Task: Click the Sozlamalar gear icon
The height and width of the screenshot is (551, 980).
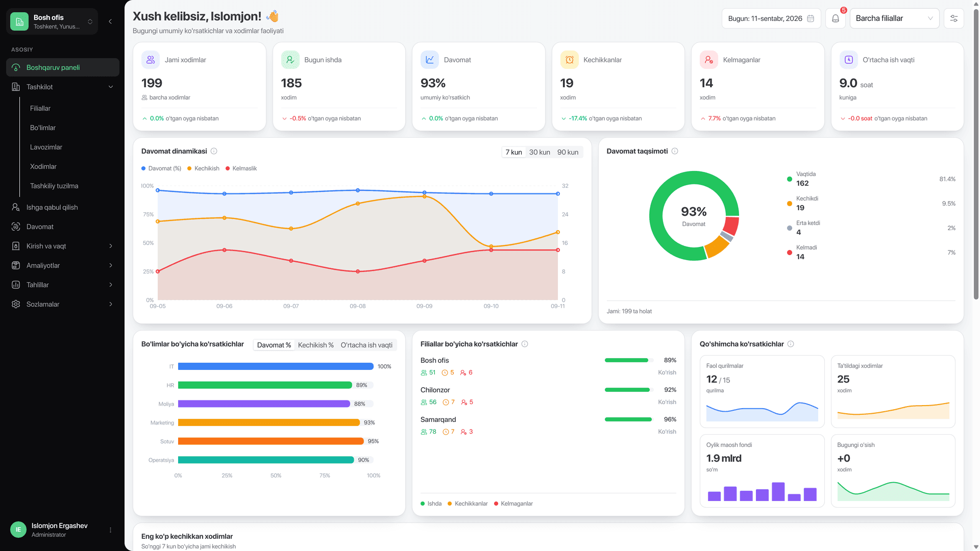Action: pos(16,304)
